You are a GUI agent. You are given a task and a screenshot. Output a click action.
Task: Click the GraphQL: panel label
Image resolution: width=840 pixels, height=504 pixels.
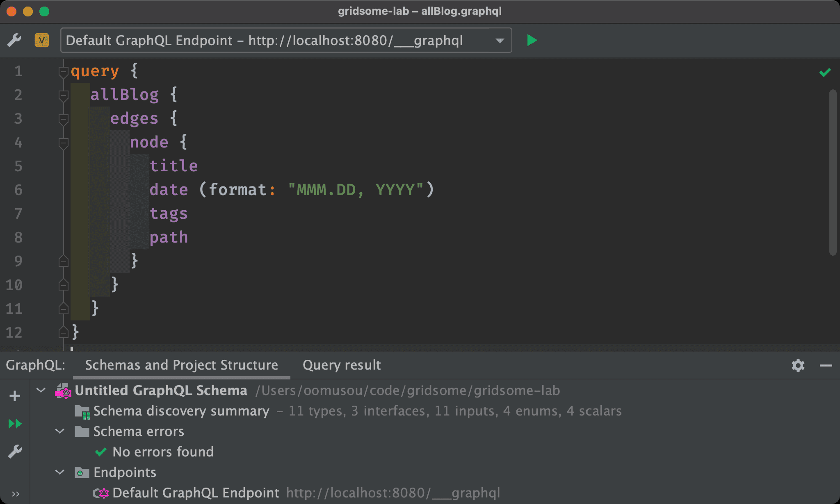tap(36, 365)
